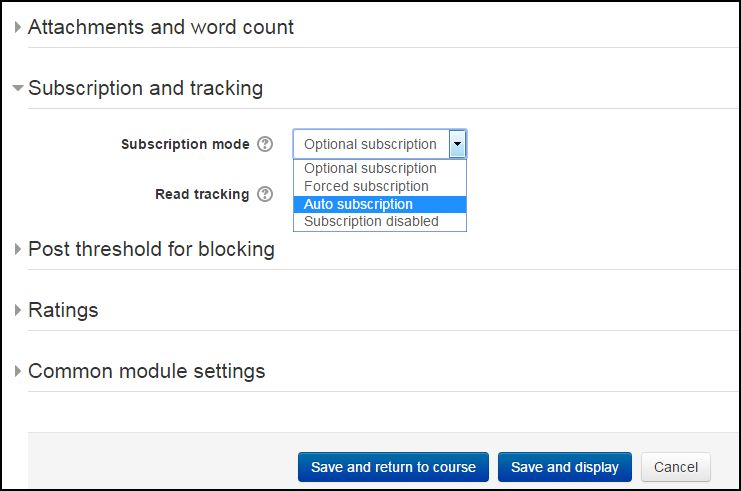741x491 pixels.
Task: Expand the Ratings section arrow
Action: 17,310
